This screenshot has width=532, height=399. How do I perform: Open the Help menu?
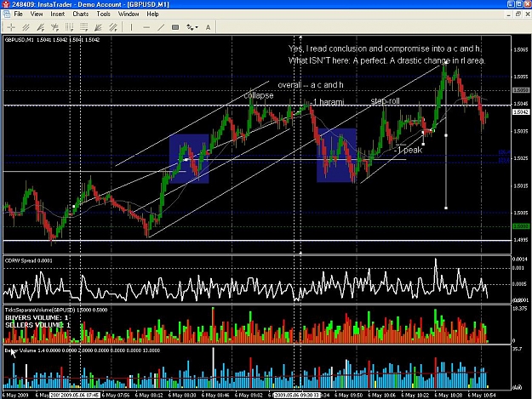click(152, 14)
